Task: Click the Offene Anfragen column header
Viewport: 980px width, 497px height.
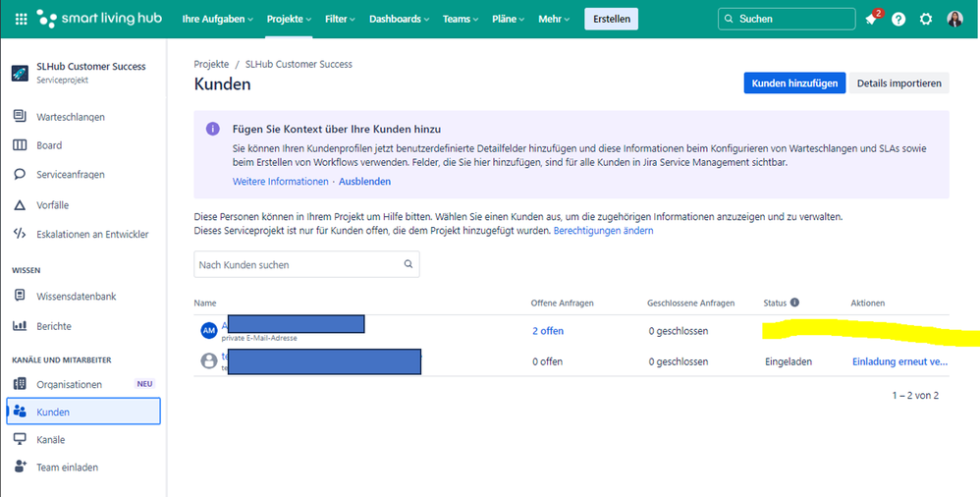Action: pos(562,303)
